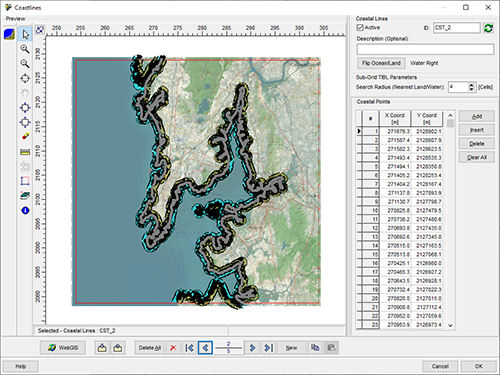The width and height of the screenshot is (500, 375).
Task: Select the arrow pointer tool
Action: (x=25, y=34)
